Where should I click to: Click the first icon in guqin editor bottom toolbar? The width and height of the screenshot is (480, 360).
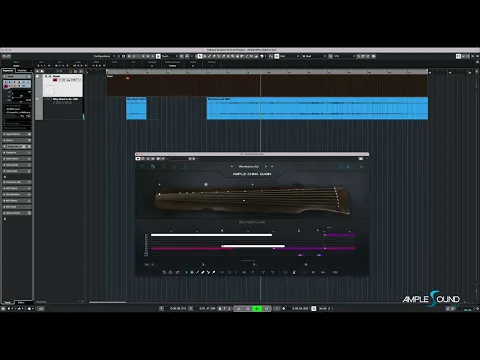click(164, 272)
